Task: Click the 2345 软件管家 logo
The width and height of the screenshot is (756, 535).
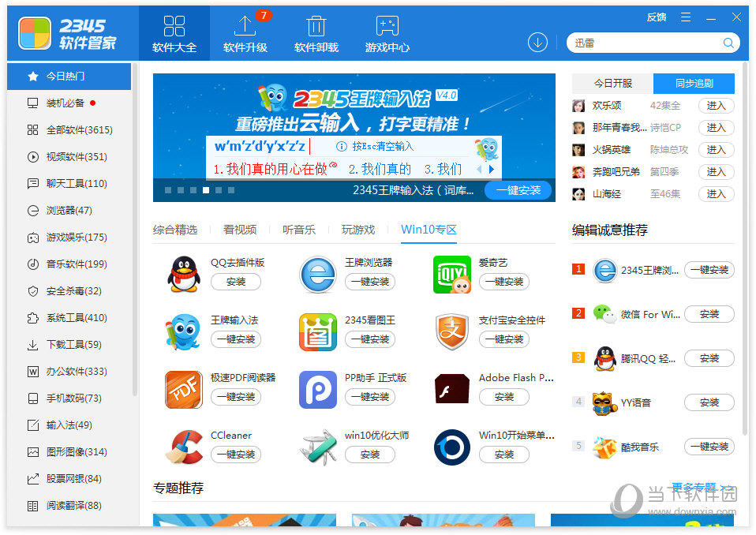Action: click(68, 33)
